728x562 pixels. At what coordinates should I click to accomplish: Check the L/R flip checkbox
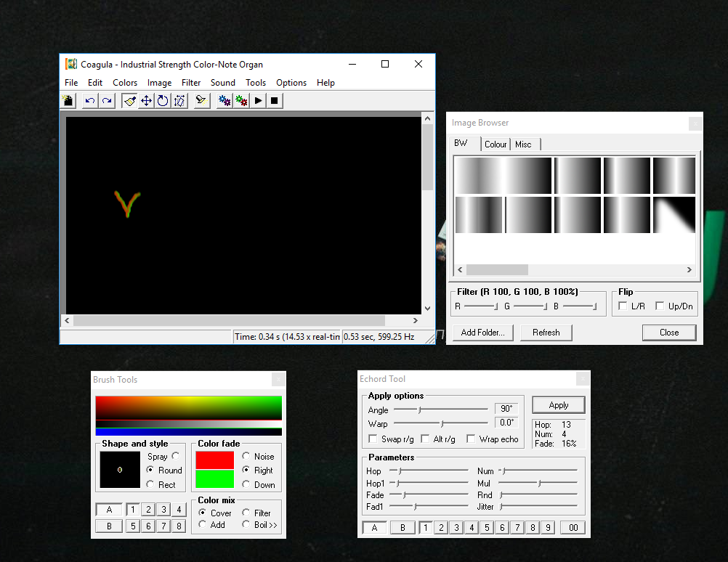[623, 306]
